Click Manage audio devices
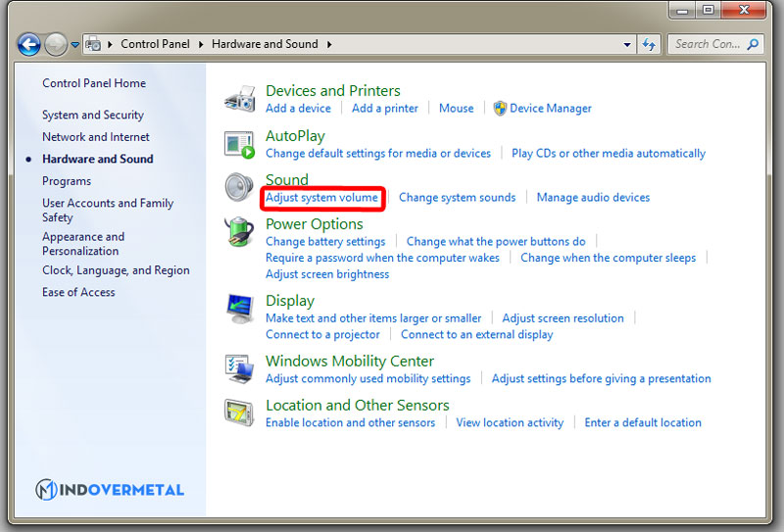784x532 pixels. click(593, 198)
